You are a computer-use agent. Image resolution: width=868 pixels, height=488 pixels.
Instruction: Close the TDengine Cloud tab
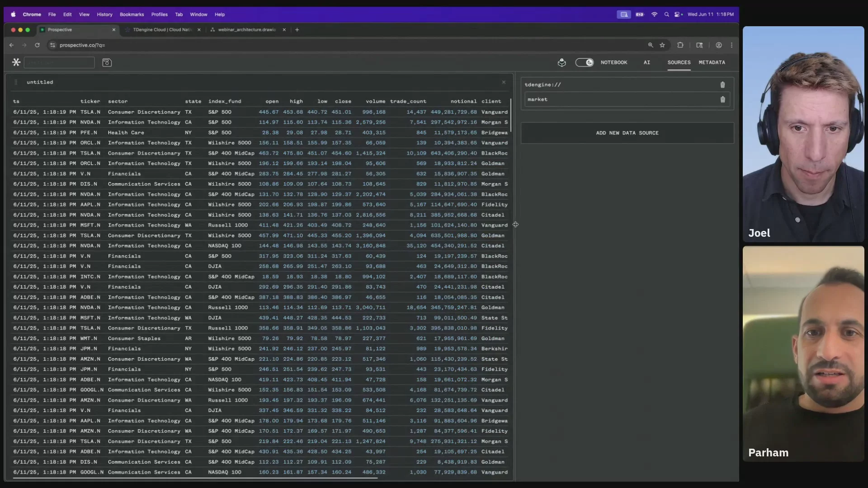pyautogui.click(x=199, y=30)
